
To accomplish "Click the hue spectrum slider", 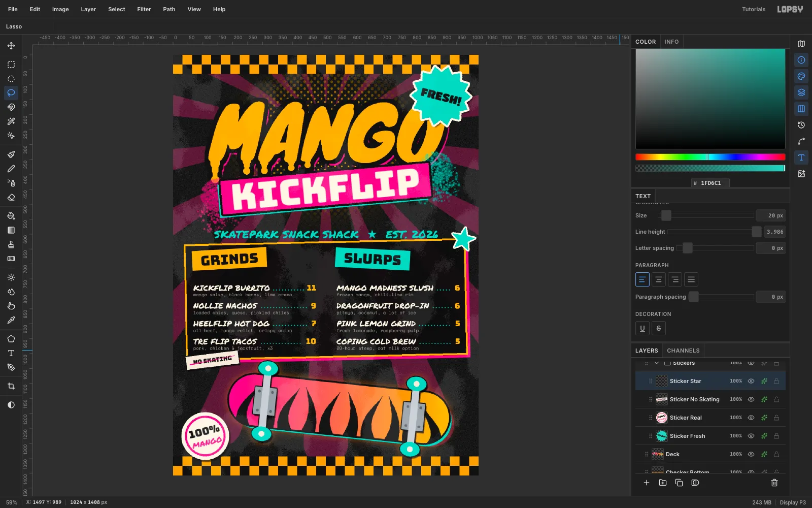I will pyautogui.click(x=710, y=157).
